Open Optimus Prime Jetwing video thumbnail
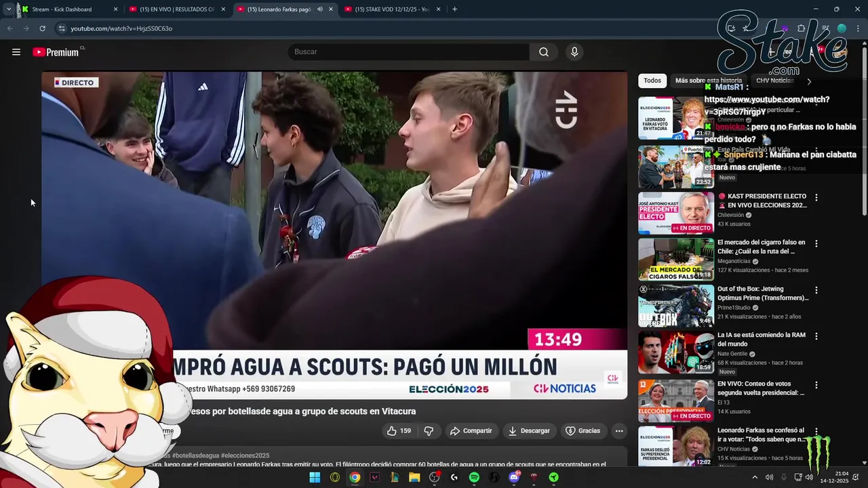 (x=676, y=306)
